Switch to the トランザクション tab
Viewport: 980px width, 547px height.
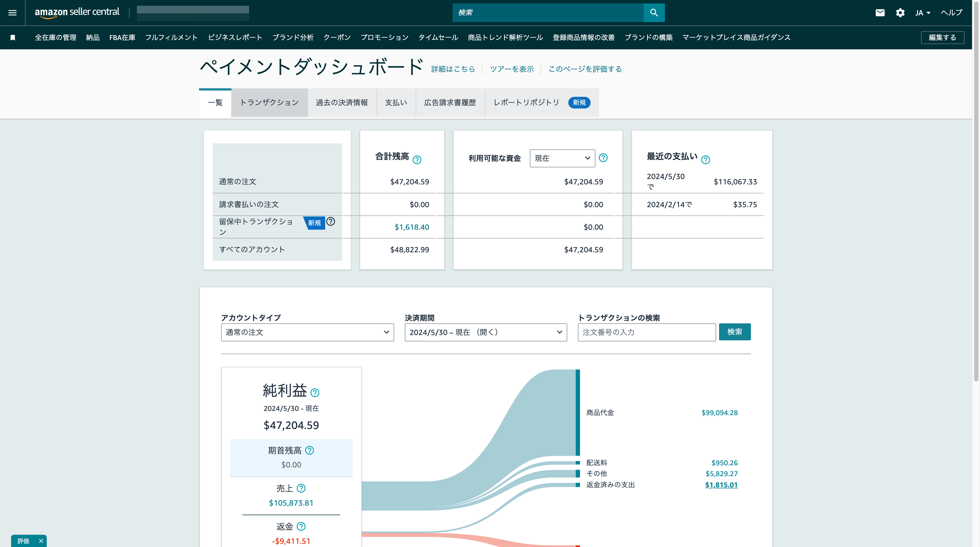click(269, 103)
